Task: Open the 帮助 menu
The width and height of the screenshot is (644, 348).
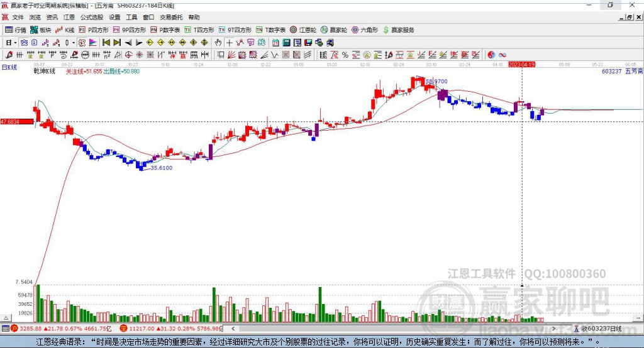Action: (194, 17)
